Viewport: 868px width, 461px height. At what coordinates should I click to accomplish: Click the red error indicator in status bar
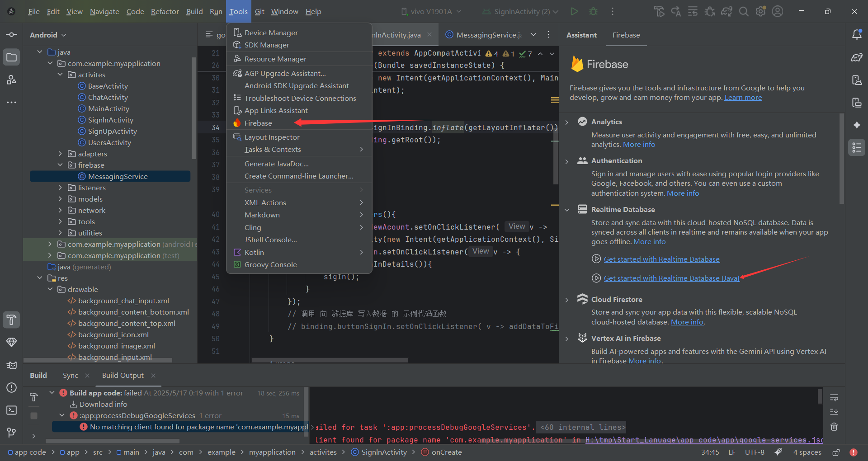(x=854, y=452)
